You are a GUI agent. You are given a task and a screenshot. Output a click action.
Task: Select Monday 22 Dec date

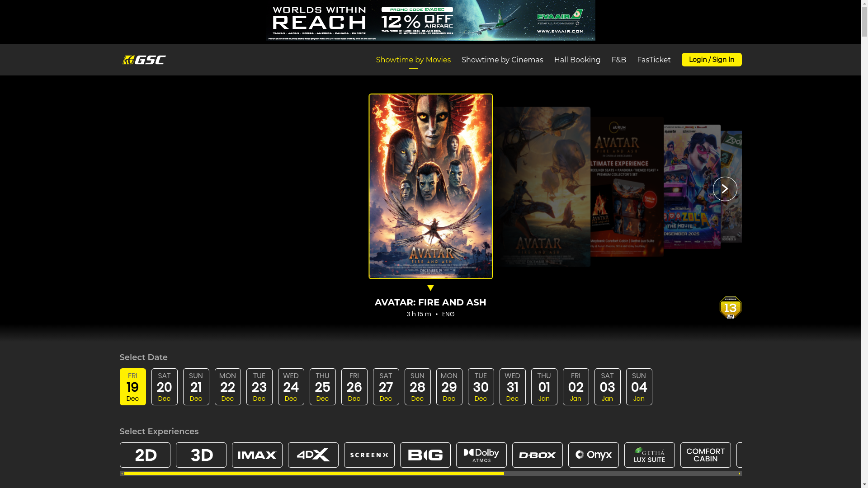227,387
